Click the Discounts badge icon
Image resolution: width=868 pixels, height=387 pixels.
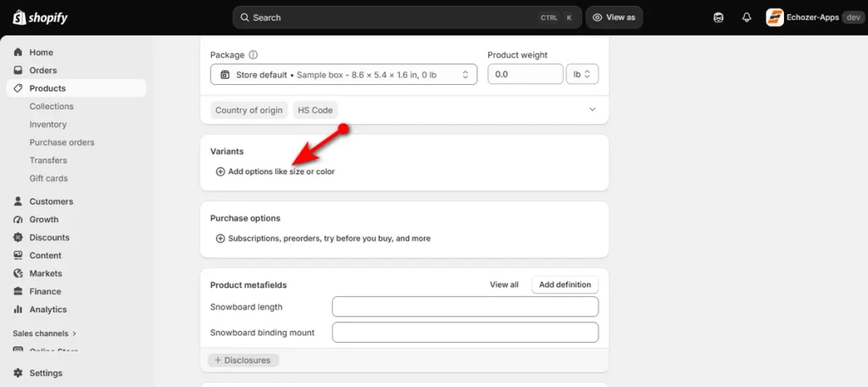tap(19, 238)
